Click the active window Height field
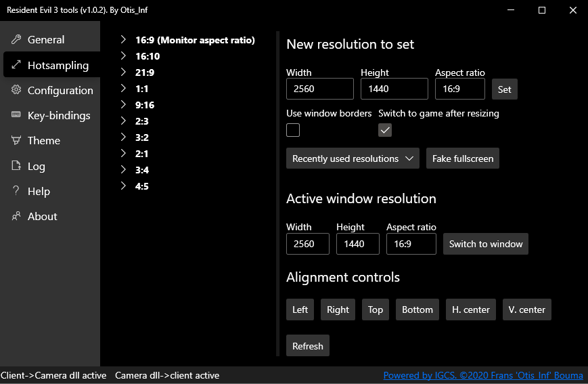Image resolution: width=588 pixels, height=384 pixels. coord(358,244)
